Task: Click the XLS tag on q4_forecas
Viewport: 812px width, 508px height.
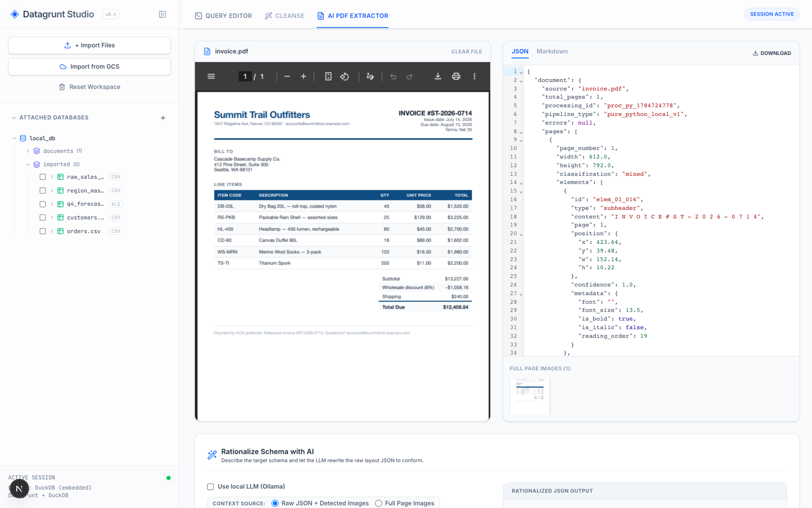Action: tap(116, 204)
